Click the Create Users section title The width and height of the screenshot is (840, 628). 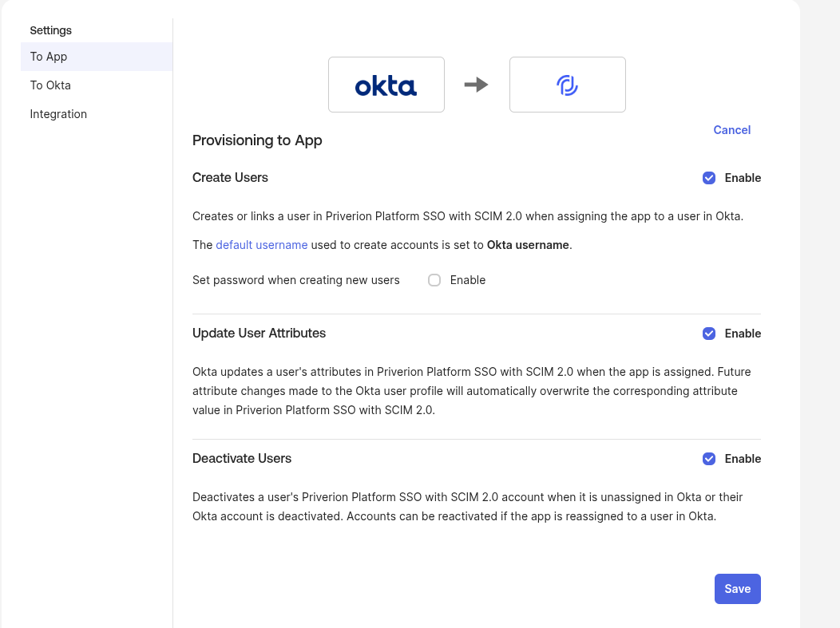[x=230, y=178]
